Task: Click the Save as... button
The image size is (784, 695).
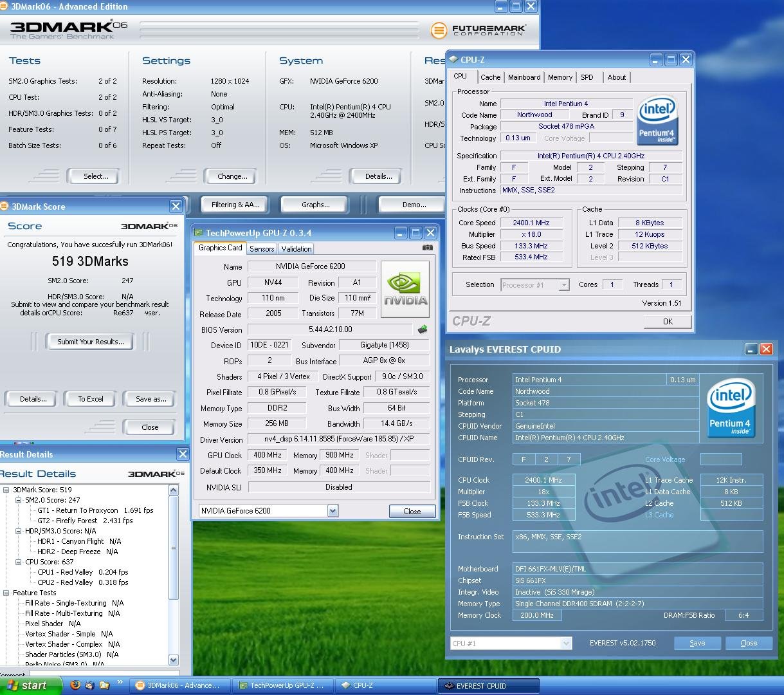Action: tap(150, 399)
